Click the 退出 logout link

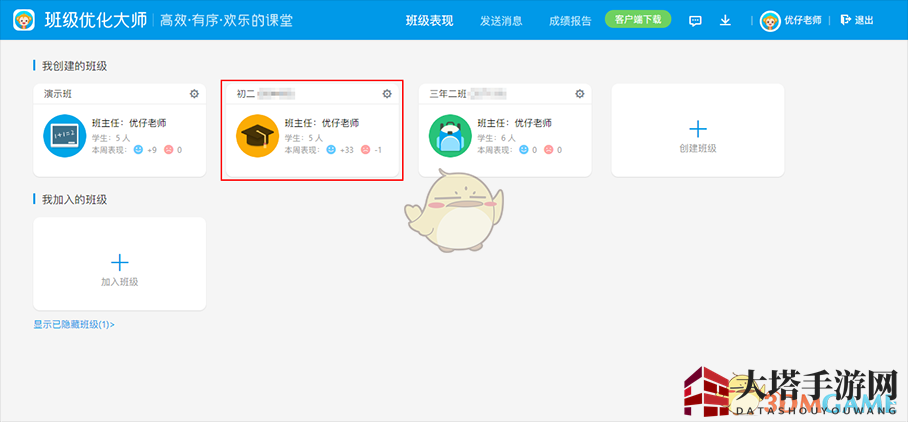(863, 20)
